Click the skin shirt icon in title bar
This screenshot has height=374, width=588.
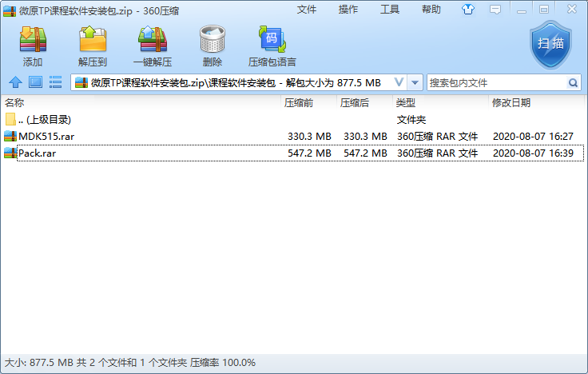tap(468, 10)
